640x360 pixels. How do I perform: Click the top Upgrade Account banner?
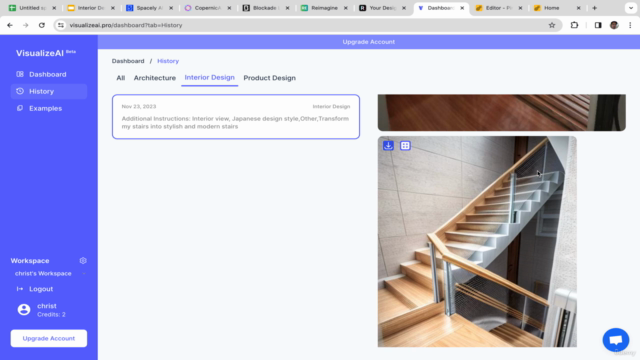pos(369,42)
